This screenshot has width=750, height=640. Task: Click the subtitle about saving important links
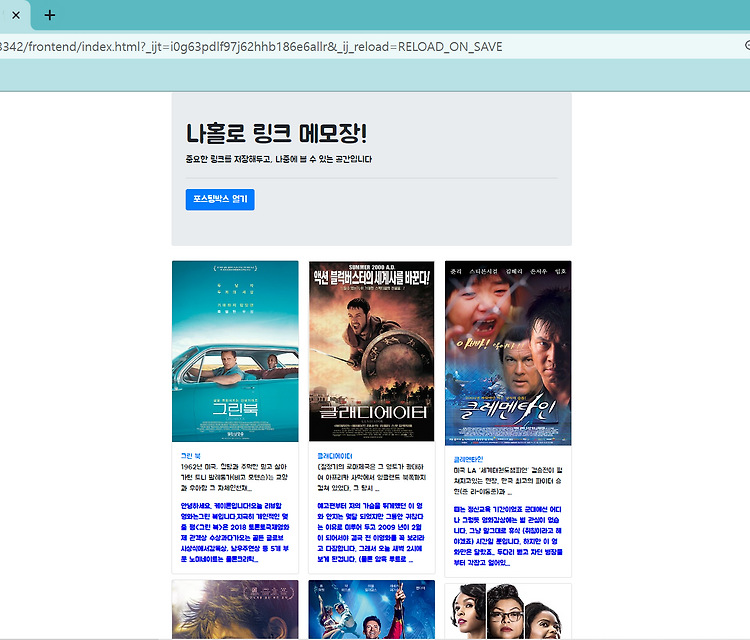(279, 159)
